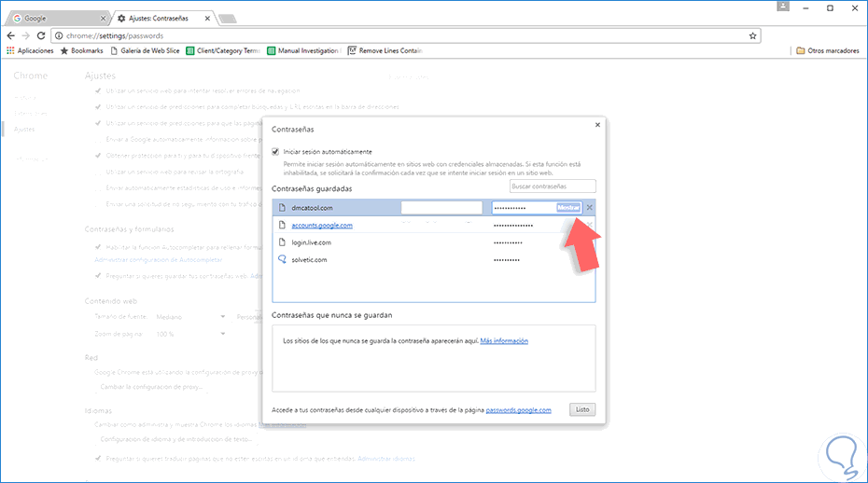Open the Galería de Web Slice bookmark

click(145, 50)
